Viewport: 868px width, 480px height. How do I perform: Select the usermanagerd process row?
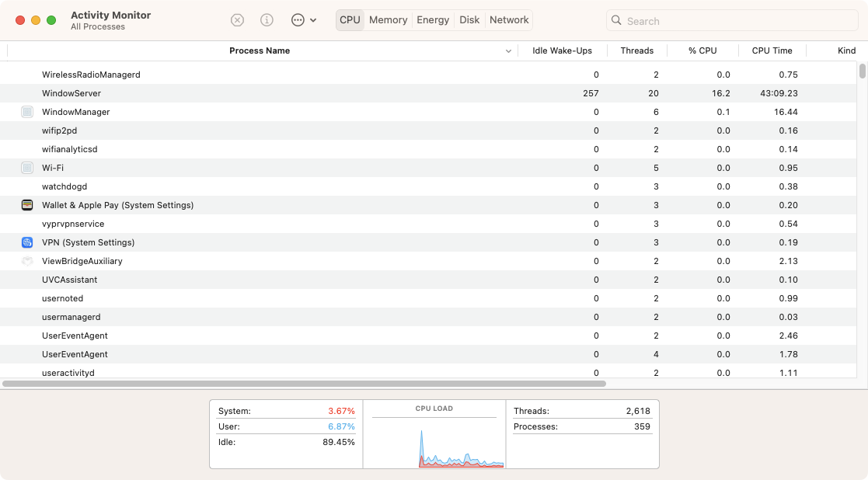428,317
